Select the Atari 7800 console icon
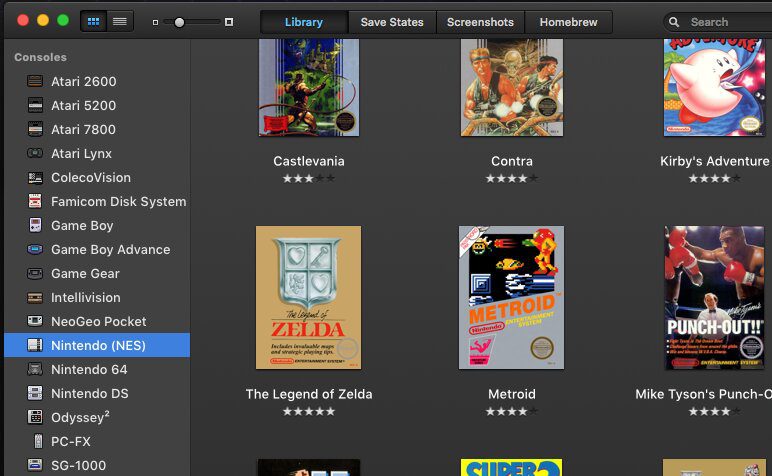The height and width of the screenshot is (476, 772). point(35,129)
